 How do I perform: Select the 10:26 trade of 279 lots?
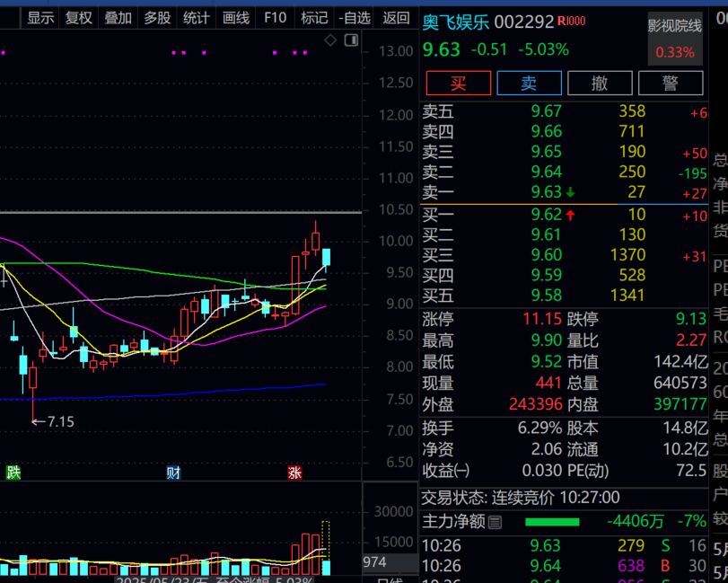coord(564,545)
